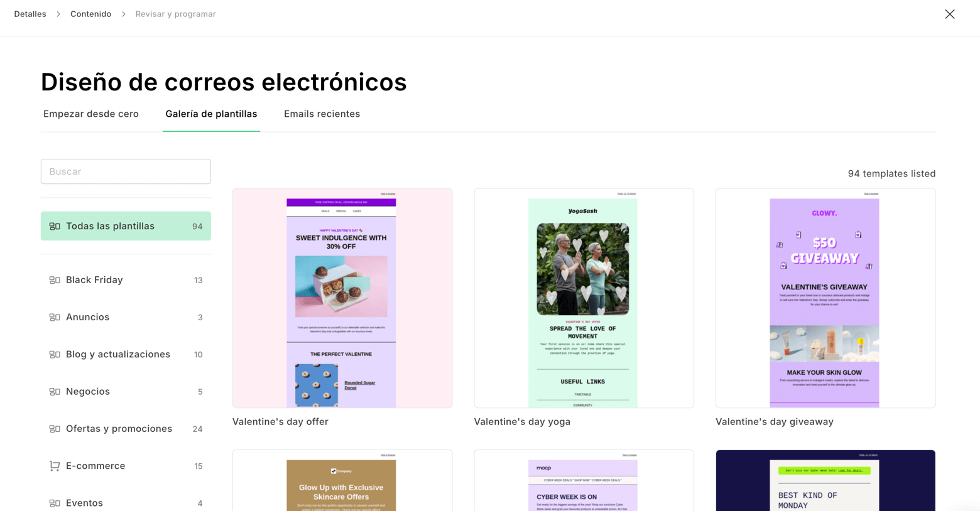Screen dimensions: 980x511
Task: Filter by Blog y actualizaciones
Action: click(x=126, y=354)
